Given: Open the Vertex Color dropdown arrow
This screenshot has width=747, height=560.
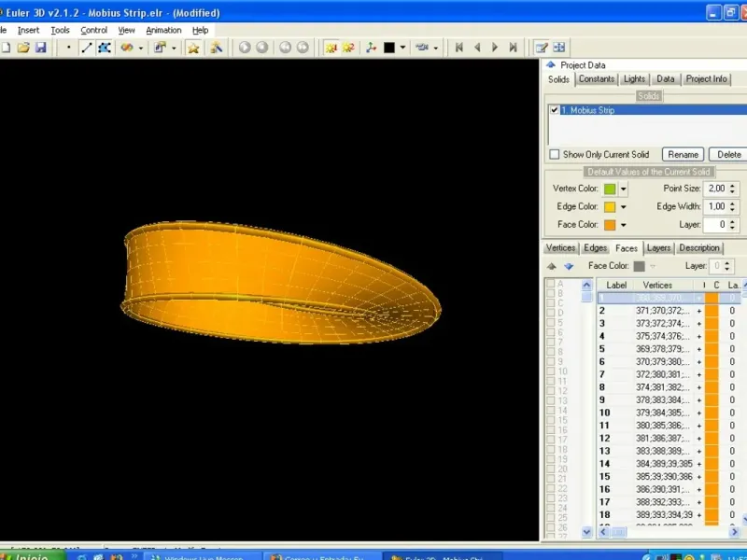Looking at the screenshot, I should click(x=623, y=189).
